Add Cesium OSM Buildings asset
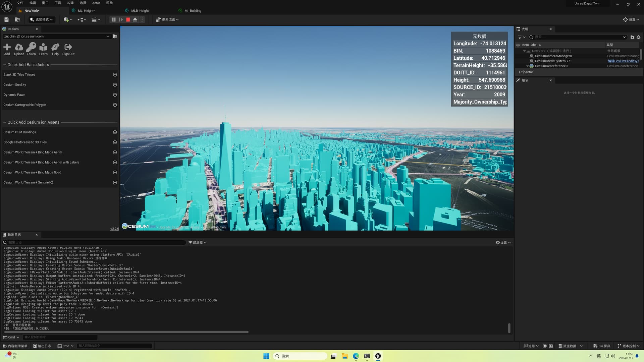This screenshot has width=644, height=362. tap(115, 132)
